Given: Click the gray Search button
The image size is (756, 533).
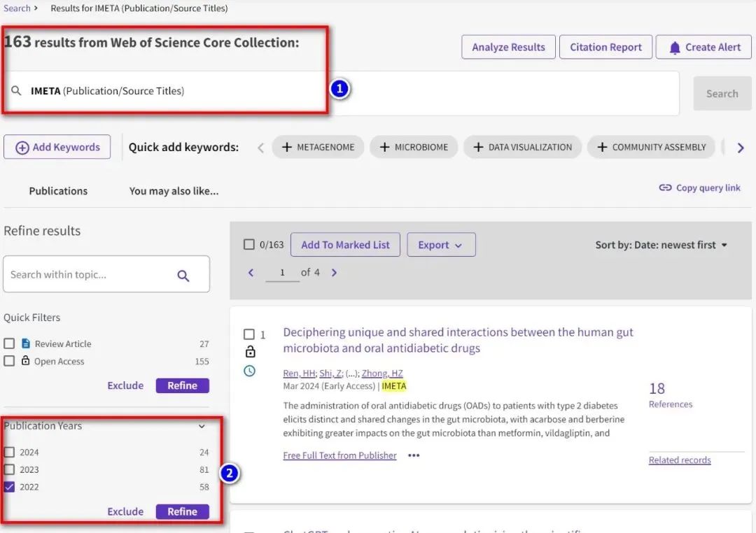Looking at the screenshot, I should (x=722, y=94).
